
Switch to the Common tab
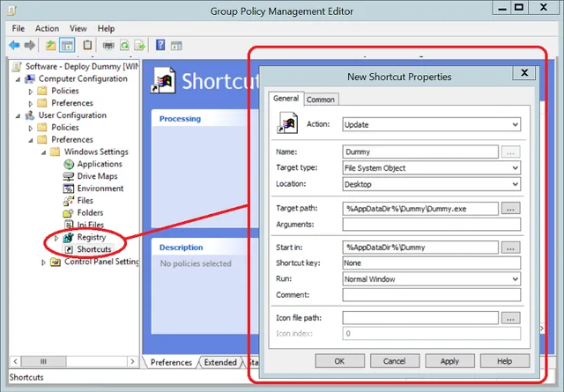point(321,100)
